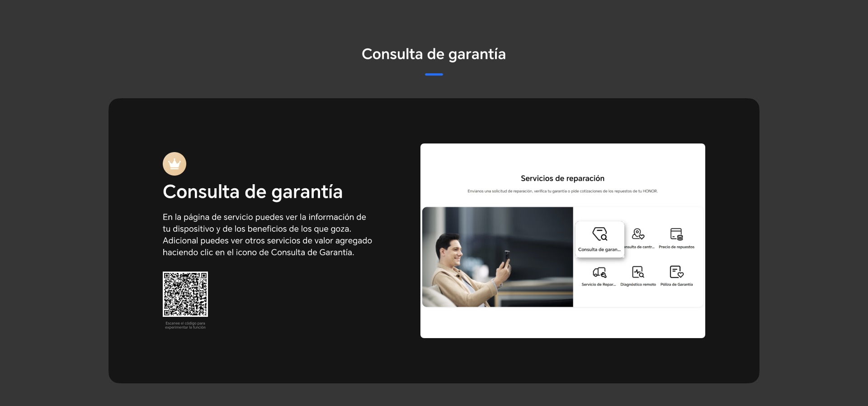Click the "Escanee el código" caption under QR
Screen dimensions: 868x406
185,325
